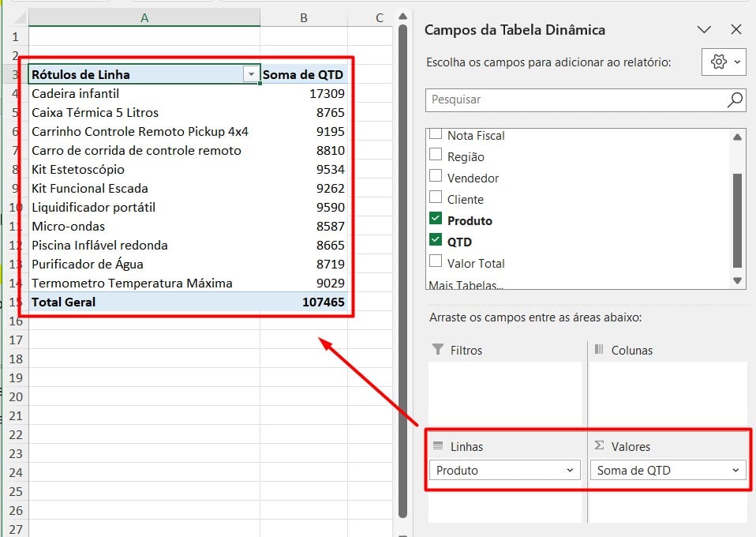Enable the Vendedor field checkbox
The width and height of the screenshot is (756, 537).
coord(436,175)
